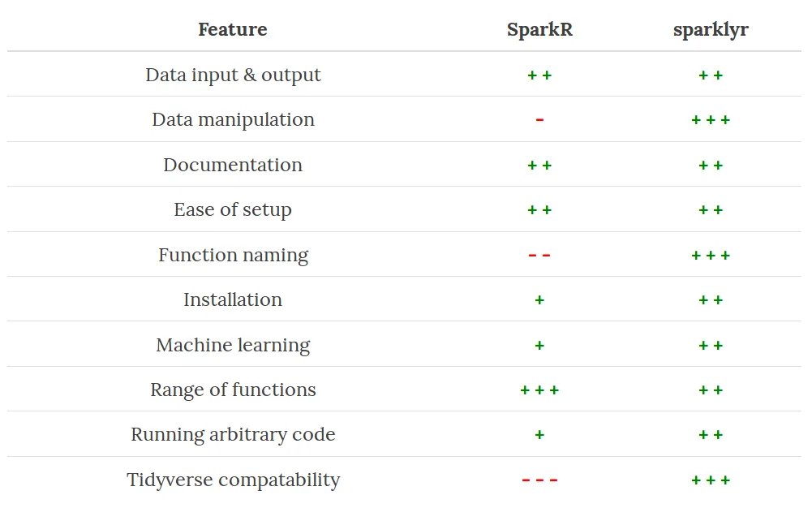Click the Feature column header
This screenshot has width=812, height=508.
tap(233, 29)
